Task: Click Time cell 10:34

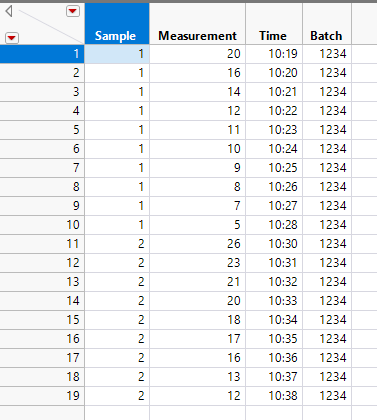Action: click(274, 320)
